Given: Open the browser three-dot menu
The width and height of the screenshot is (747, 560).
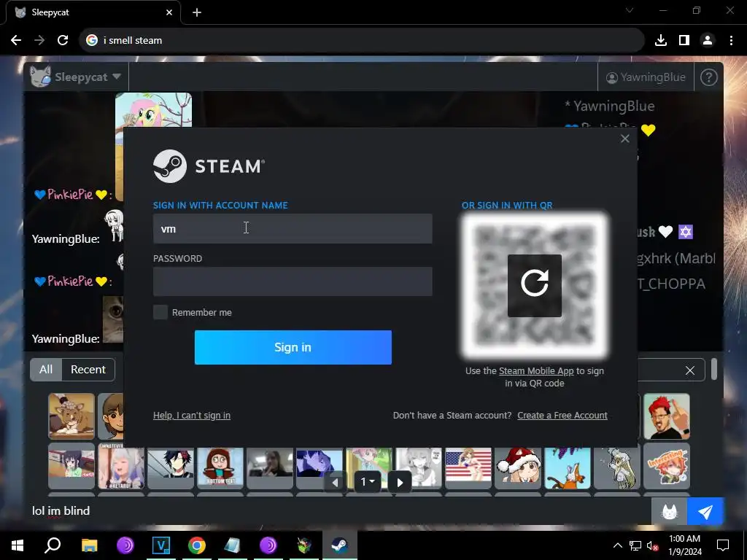Looking at the screenshot, I should pyautogui.click(x=731, y=41).
